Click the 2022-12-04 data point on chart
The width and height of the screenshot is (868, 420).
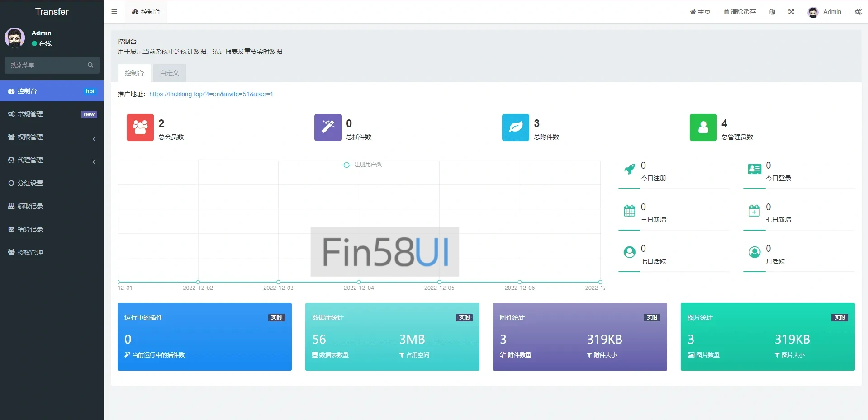pyautogui.click(x=359, y=282)
